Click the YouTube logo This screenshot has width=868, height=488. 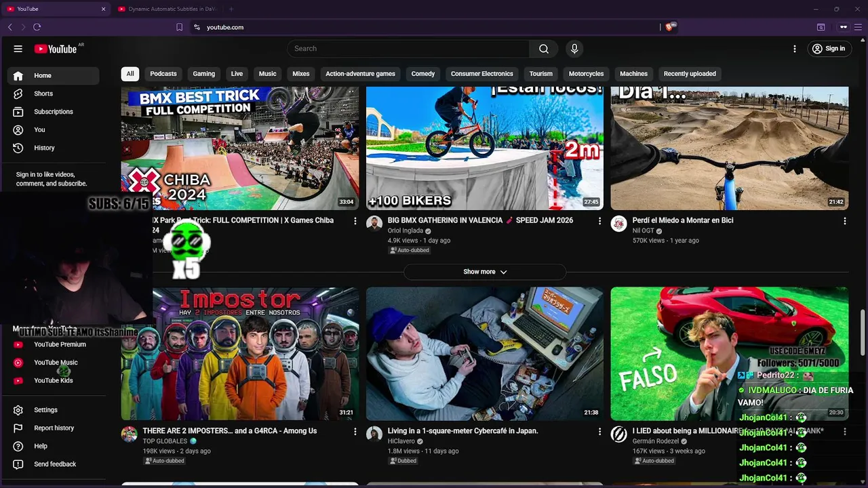point(56,49)
